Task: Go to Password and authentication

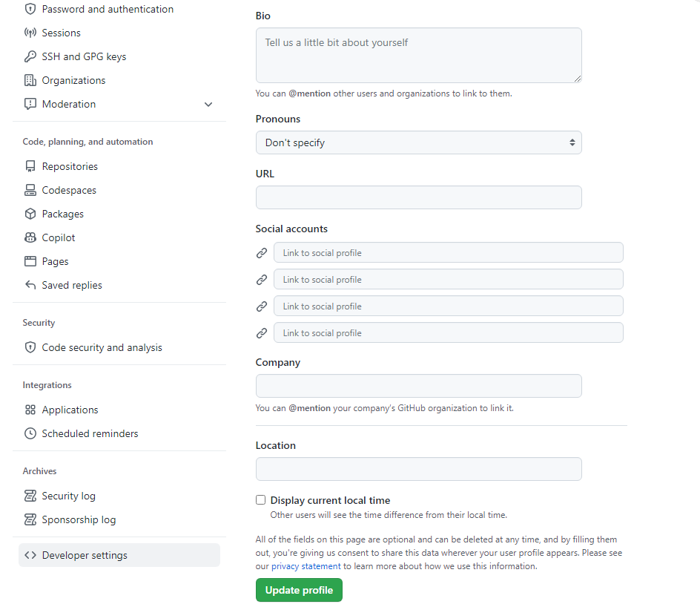Action: pos(108,9)
